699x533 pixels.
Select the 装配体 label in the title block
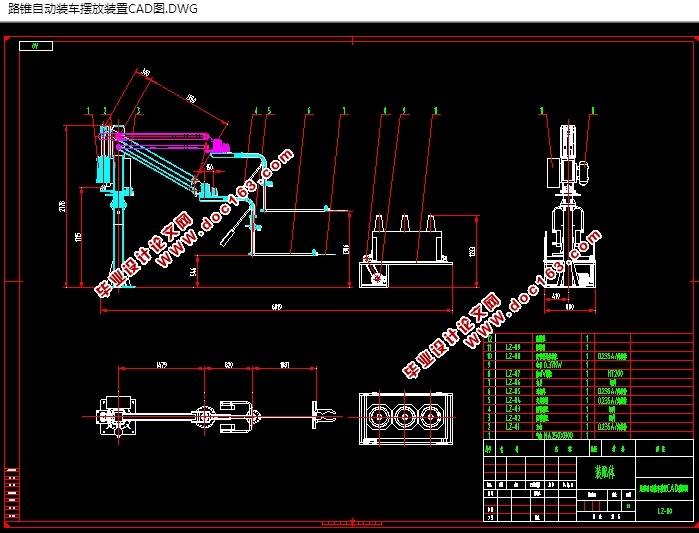point(605,472)
